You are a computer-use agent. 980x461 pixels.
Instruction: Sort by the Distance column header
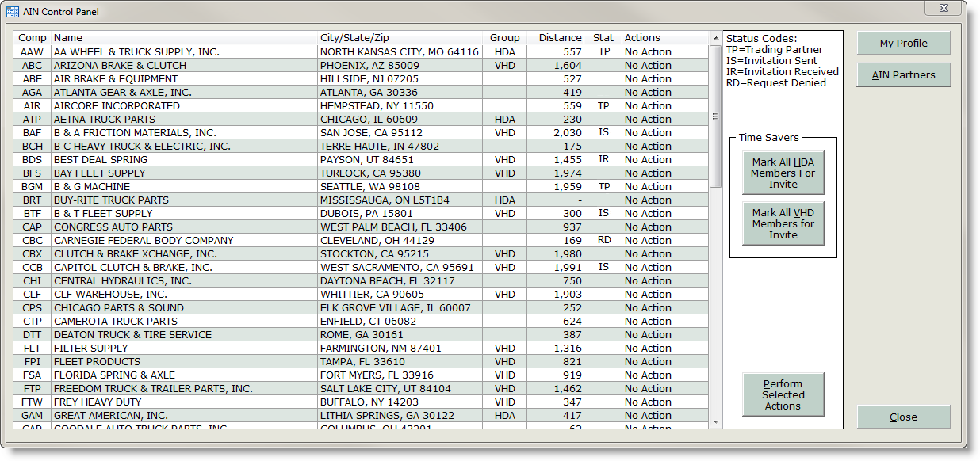556,38
